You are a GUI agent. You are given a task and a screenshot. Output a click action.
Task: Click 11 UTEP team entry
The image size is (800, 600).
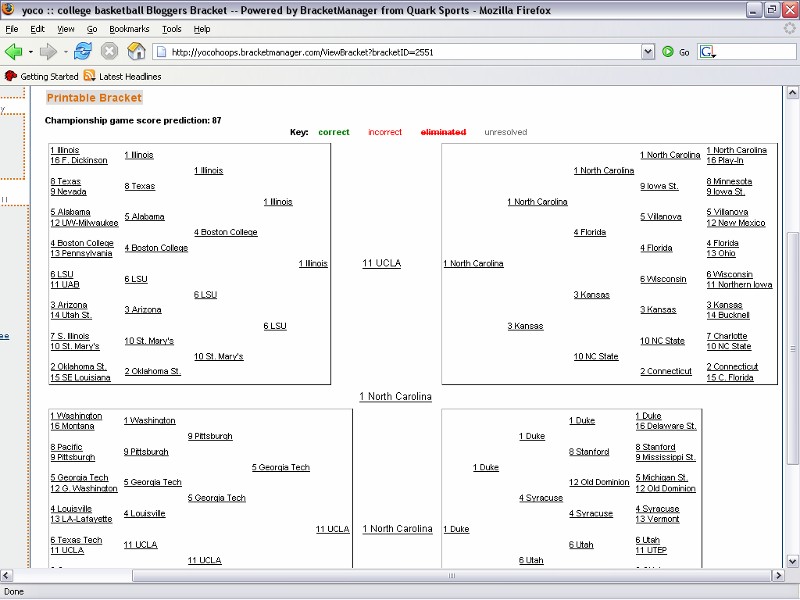(651, 550)
